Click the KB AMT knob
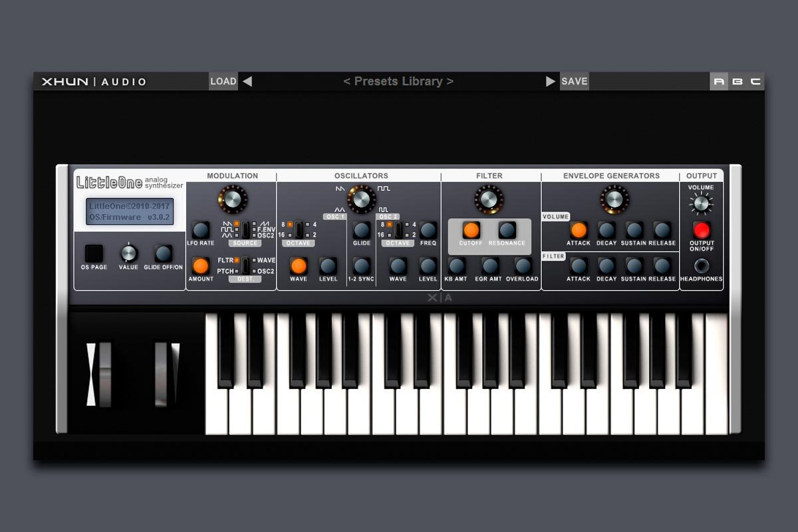Image resolution: width=798 pixels, height=532 pixels. tap(456, 266)
